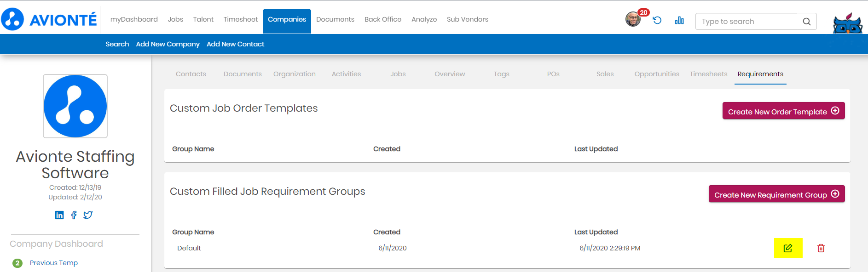The width and height of the screenshot is (868, 272).
Task: Click the search magnifier icon
Action: click(x=807, y=22)
